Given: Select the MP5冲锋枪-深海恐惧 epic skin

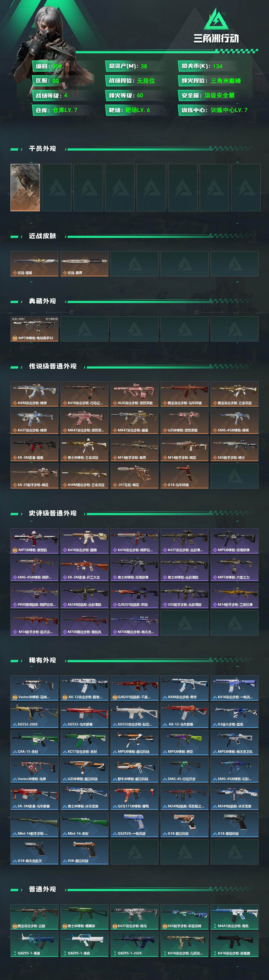Looking at the screenshot, I should click(x=234, y=541).
